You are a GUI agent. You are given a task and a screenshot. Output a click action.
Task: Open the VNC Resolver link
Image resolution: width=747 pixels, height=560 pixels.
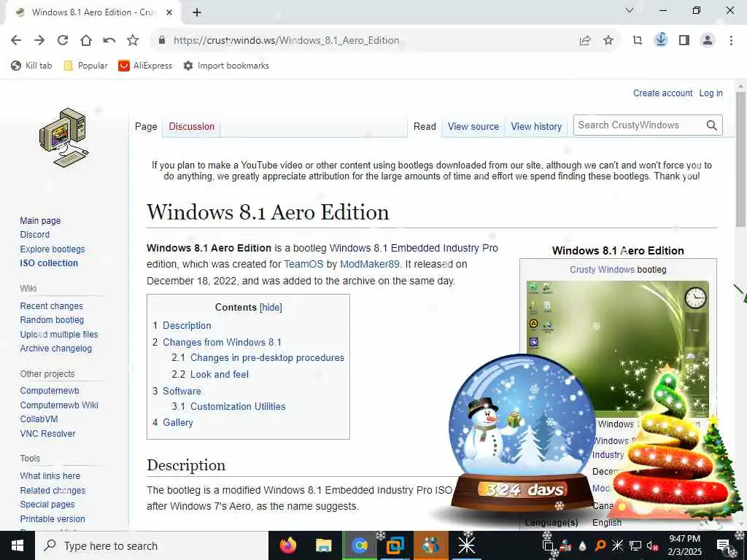(47, 434)
